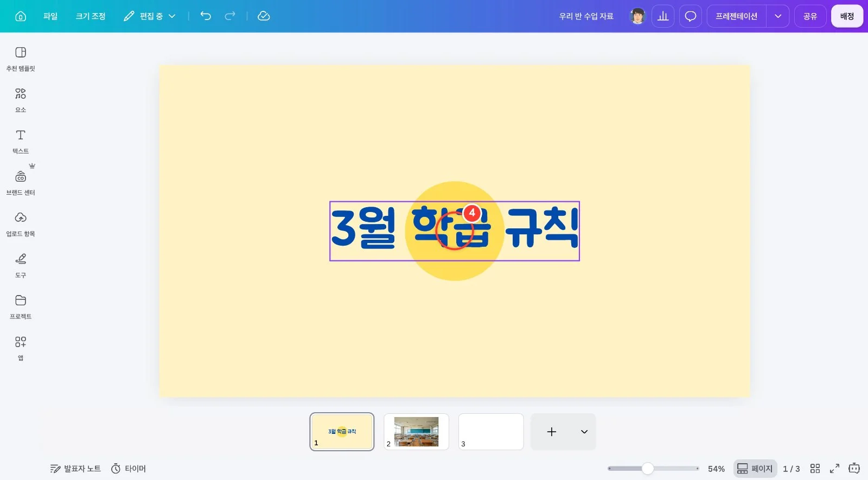The image size is (868, 480).
Task: Open 도구 draw tools panel
Action: click(x=21, y=266)
